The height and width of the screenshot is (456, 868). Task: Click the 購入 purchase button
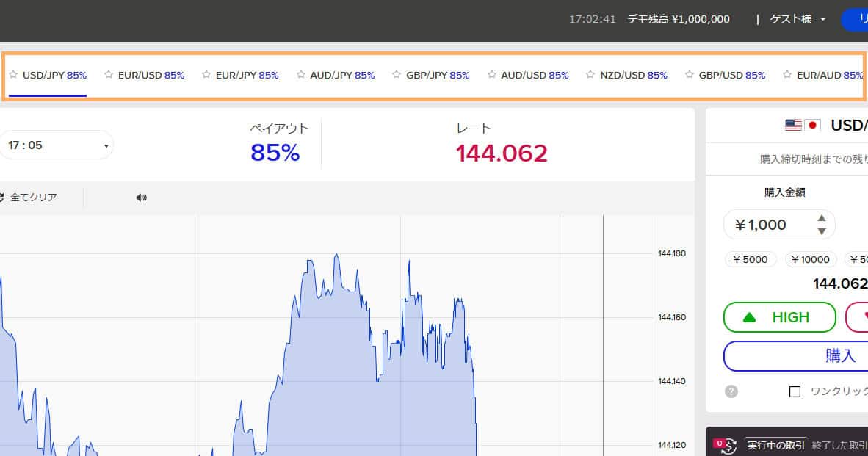(795, 356)
